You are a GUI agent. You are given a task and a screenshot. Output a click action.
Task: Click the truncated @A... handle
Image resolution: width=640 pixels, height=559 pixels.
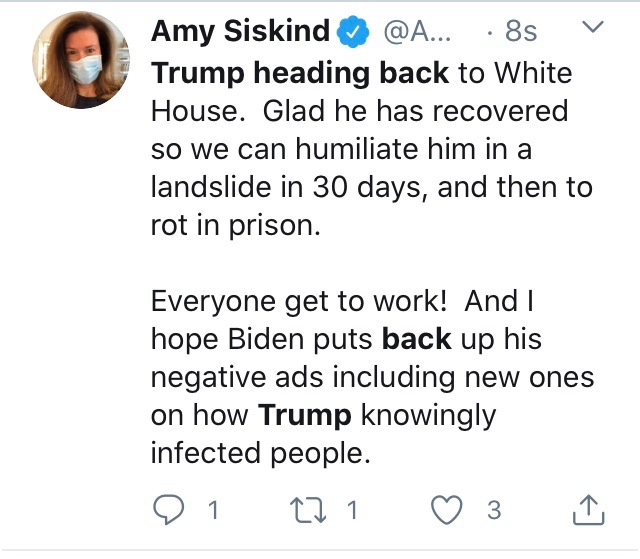tap(417, 31)
